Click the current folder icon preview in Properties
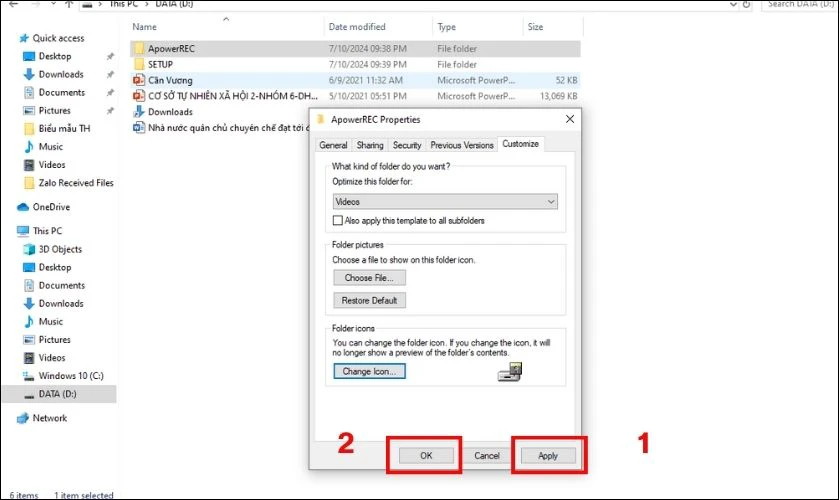 (x=509, y=371)
